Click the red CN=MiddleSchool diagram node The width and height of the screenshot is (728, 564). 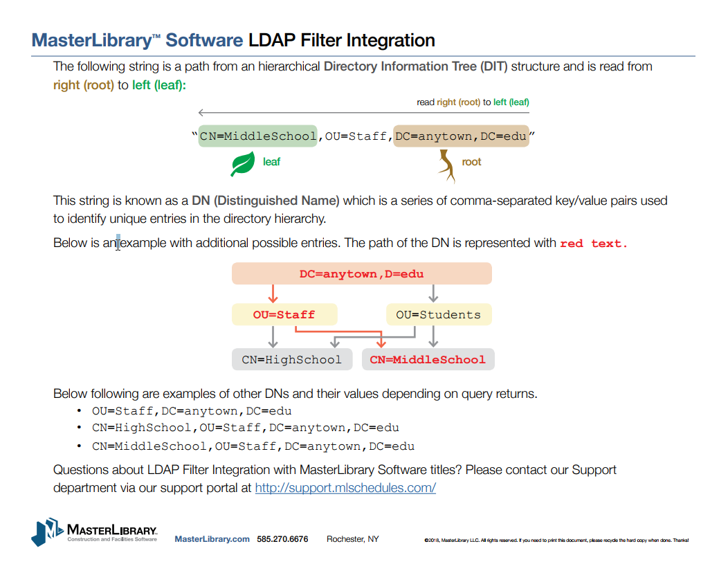pos(428,359)
